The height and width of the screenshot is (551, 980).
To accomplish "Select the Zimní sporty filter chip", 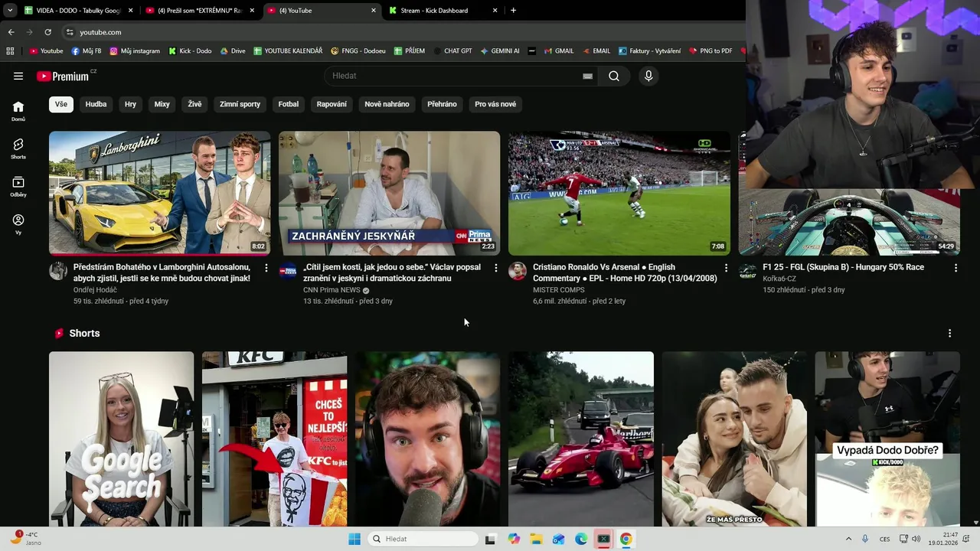I will (x=240, y=104).
